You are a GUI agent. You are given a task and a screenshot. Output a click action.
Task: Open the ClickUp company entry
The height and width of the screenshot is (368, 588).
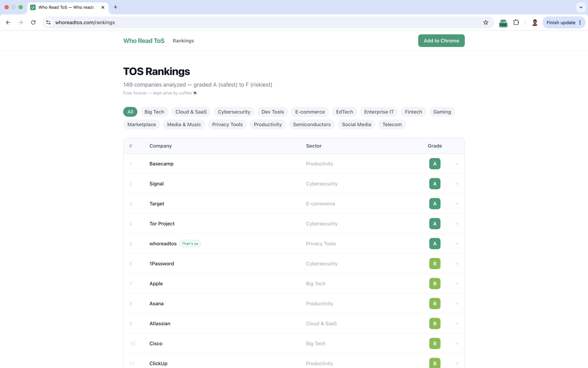158,363
